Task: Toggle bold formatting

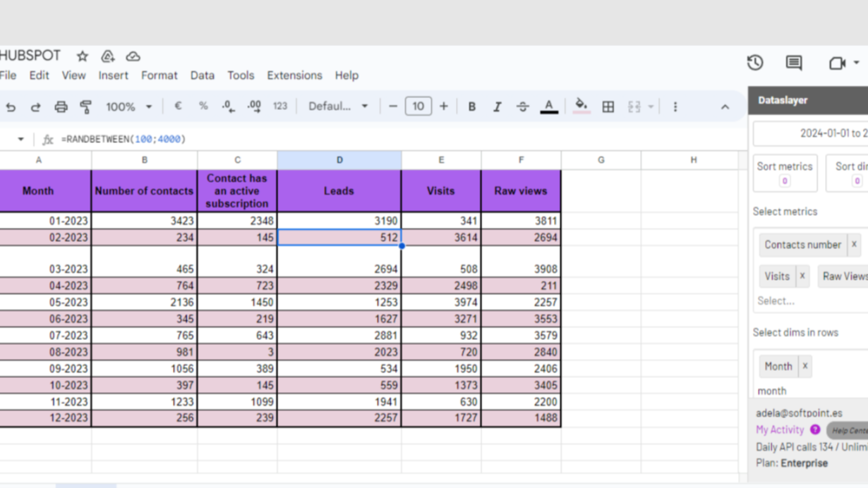Action: (471, 107)
